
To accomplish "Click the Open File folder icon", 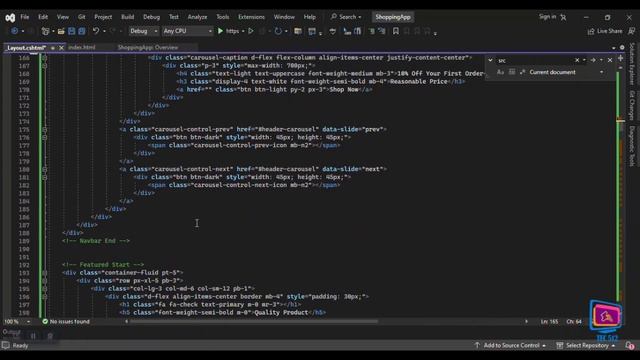I will [x=61, y=31].
